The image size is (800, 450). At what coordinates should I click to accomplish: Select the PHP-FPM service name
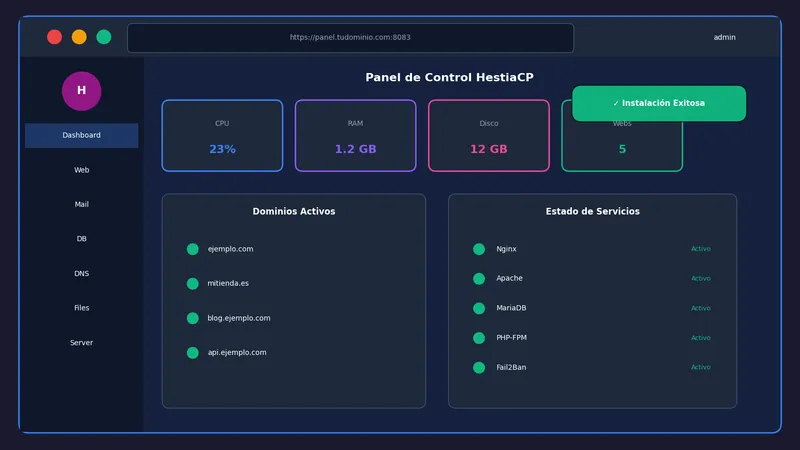point(511,337)
